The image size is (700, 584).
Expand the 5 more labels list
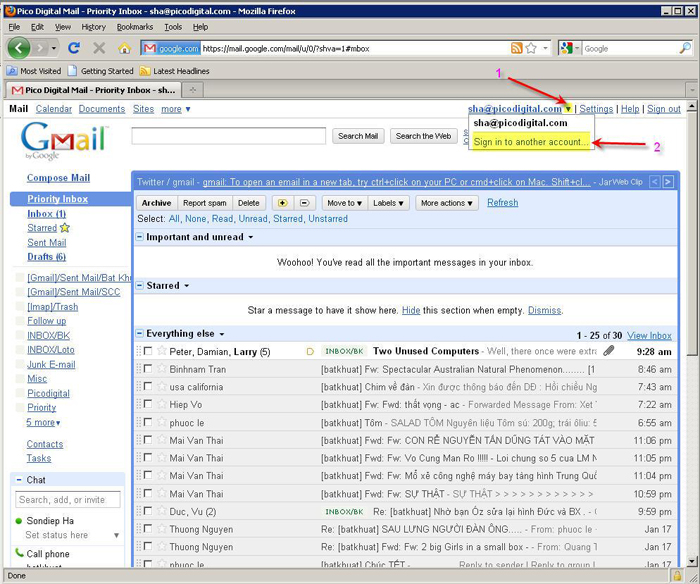[x=43, y=422]
